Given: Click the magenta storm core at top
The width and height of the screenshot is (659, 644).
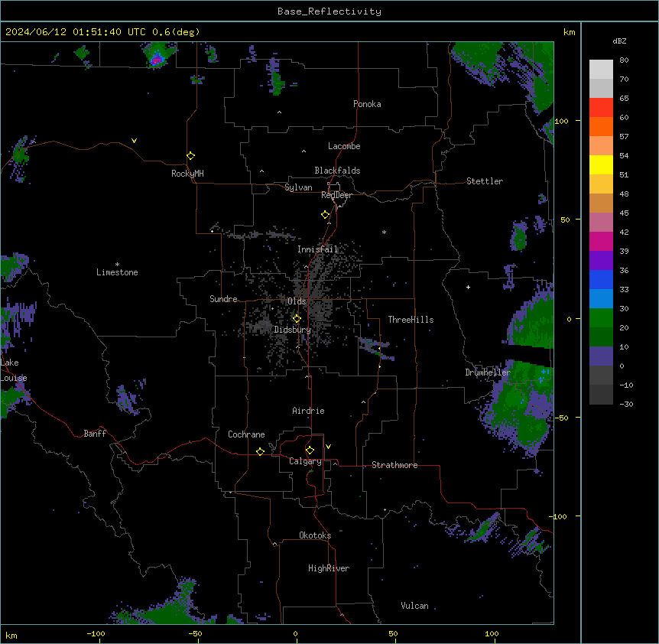Looking at the screenshot, I should pos(157,60).
